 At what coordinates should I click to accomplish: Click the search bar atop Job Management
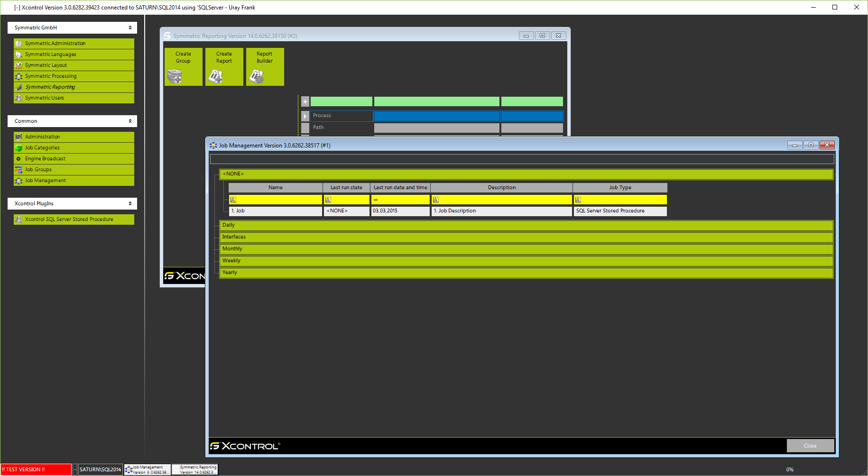click(522, 159)
